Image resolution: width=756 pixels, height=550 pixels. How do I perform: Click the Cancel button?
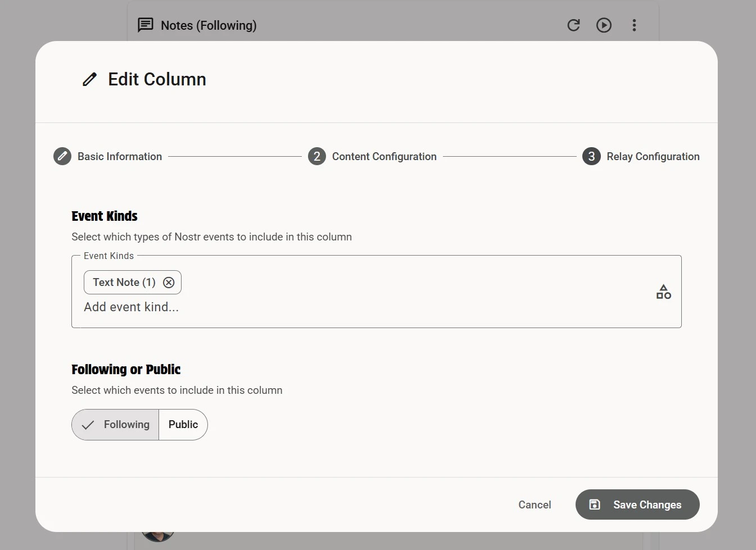pos(535,505)
